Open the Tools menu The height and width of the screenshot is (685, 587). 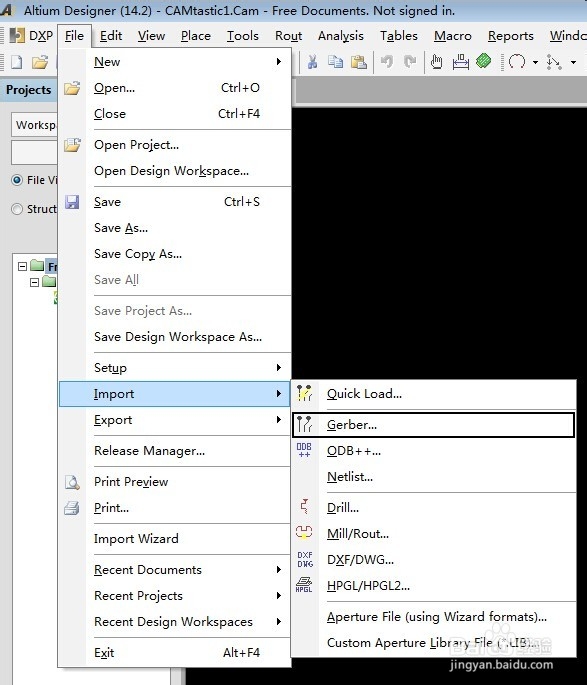242,36
